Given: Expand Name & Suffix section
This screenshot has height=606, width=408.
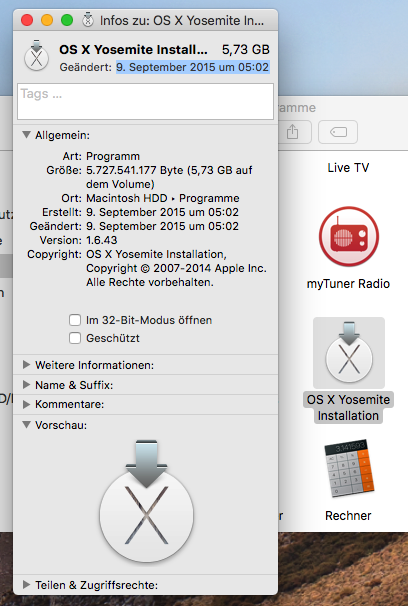Looking at the screenshot, I should [26, 385].
